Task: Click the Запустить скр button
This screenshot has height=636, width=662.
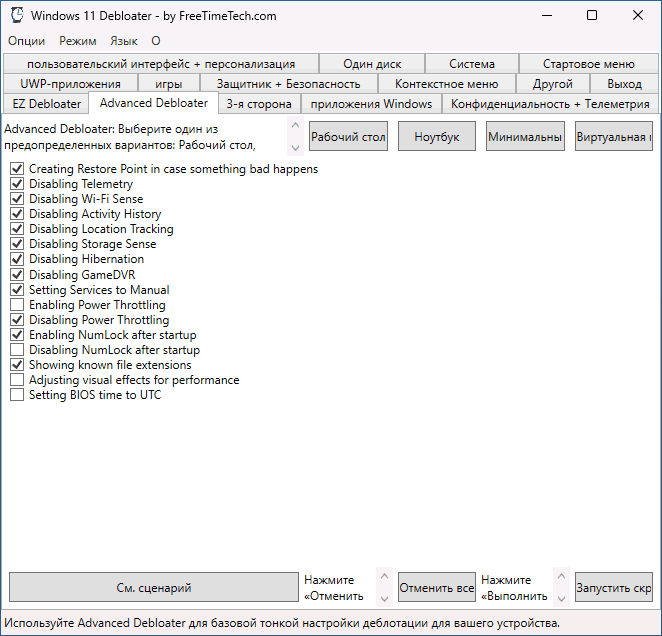Action: coord(614,587)
